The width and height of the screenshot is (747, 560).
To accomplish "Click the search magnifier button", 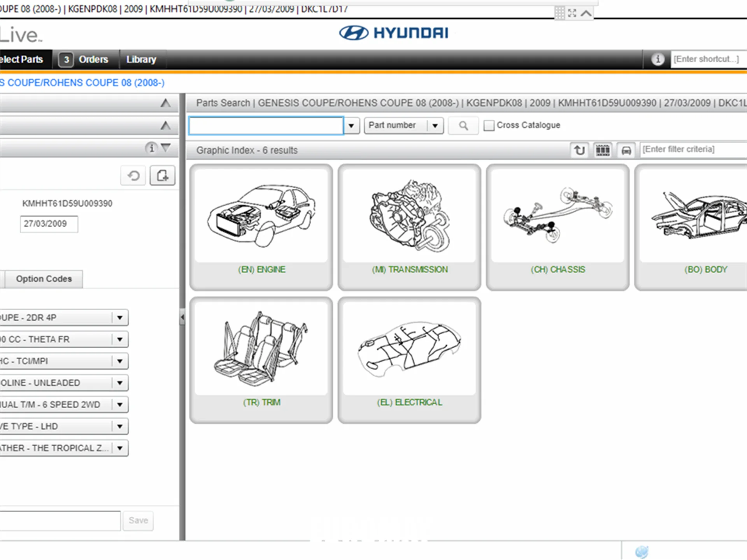I will point(463,125).
